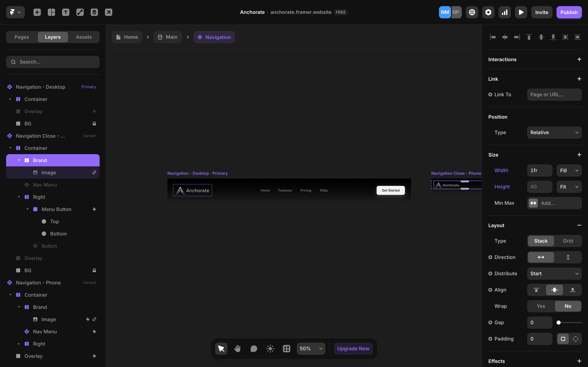Set layout type to Grid

[x=568, y=241]
